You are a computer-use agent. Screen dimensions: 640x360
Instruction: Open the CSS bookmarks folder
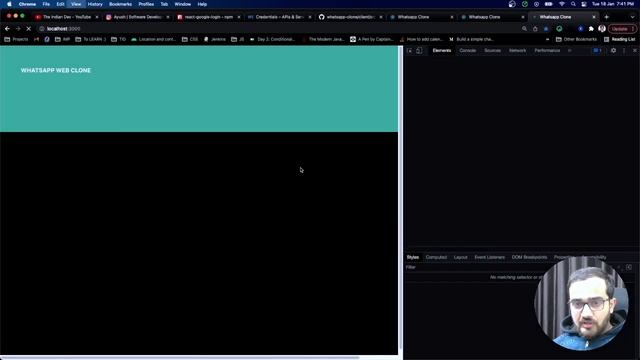pyautogui.click(x=190, y=39)
